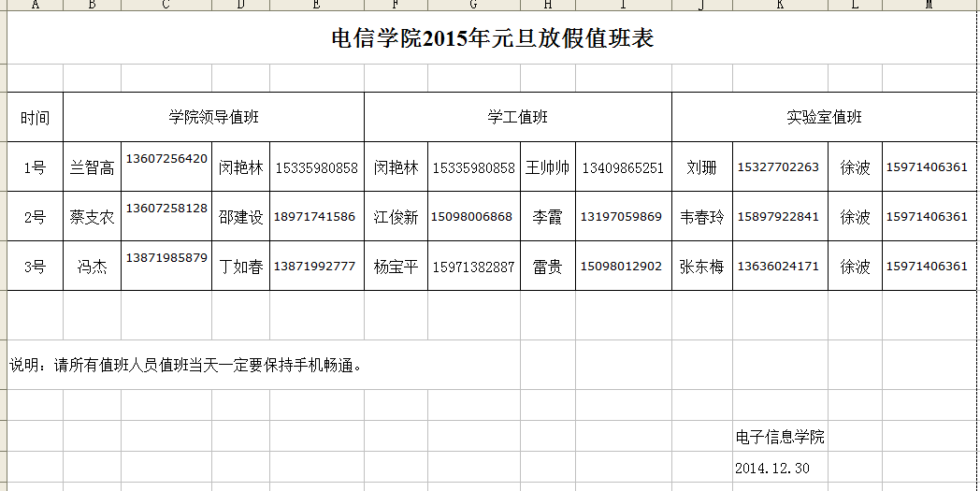Select the phone number 13607258128 cell

point(166,209)
